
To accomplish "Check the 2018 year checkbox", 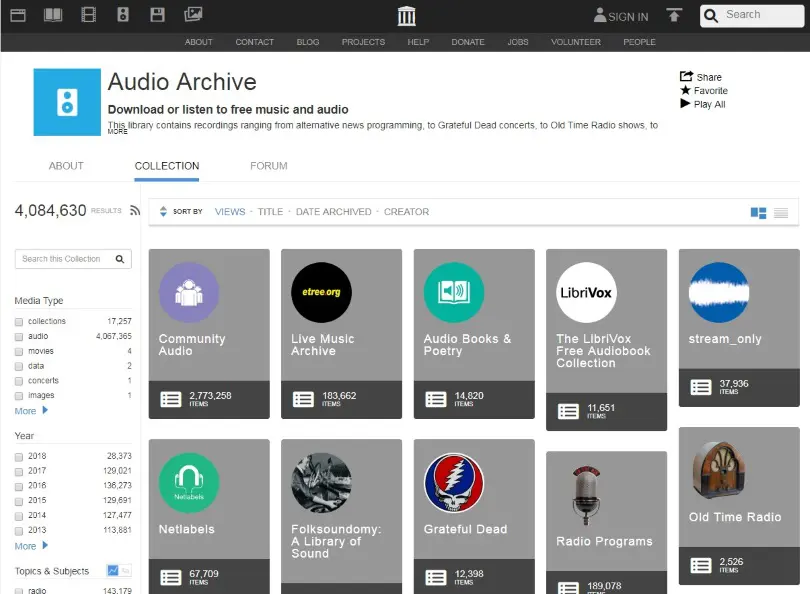I will [19, 457].
